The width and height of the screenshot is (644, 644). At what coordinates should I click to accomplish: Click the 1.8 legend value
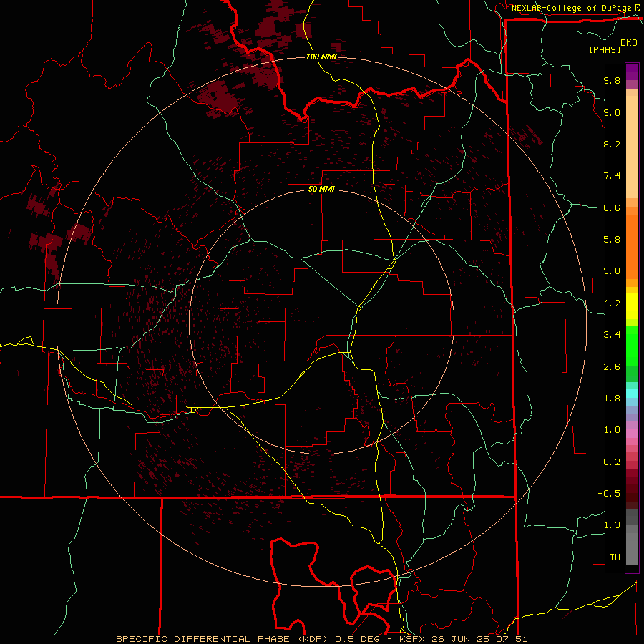click(x=612, y=399)
